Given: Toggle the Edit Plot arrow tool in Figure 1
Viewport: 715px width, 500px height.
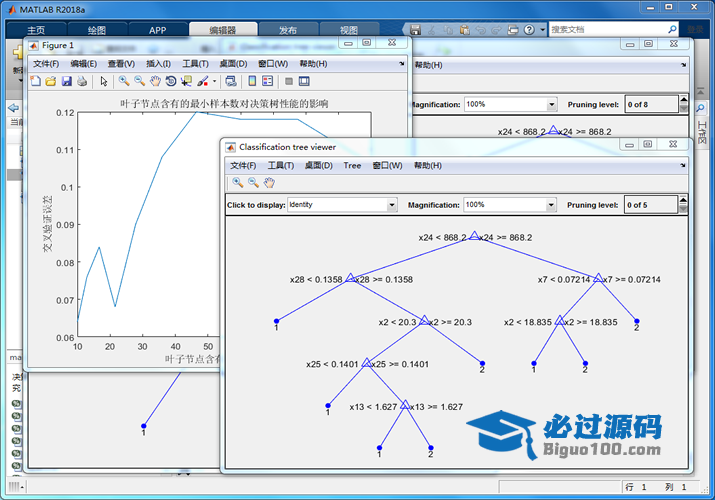Looking at the screenshot, I should click(x=103, y=81).
